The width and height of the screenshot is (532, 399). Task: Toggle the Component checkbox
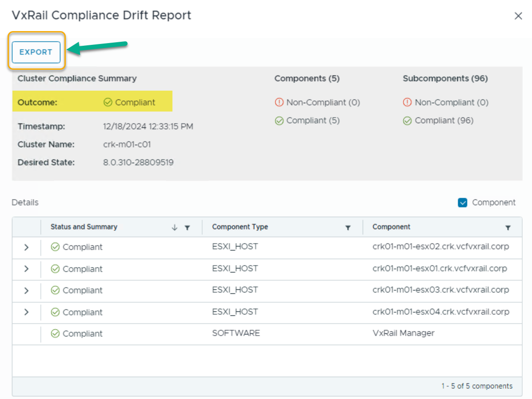462,203
